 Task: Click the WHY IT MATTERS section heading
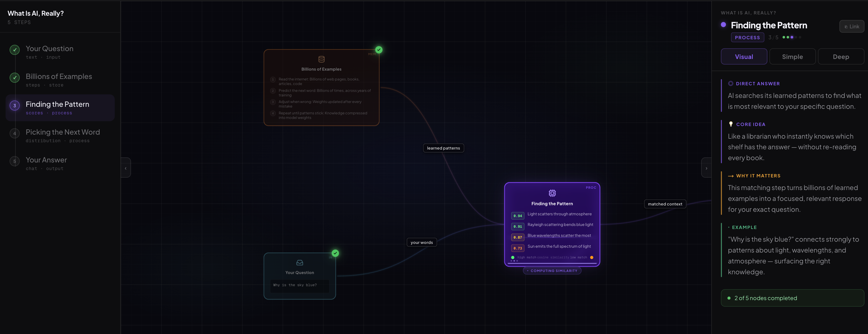(758, 176)
